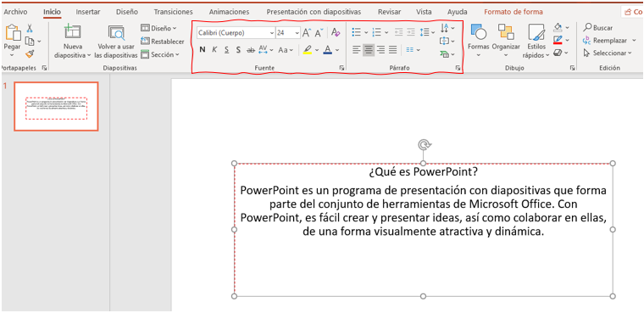Clear all formatting with the eraser A icon
The height and width of the screenshot is (313, 644).
(x=336, y=32)
